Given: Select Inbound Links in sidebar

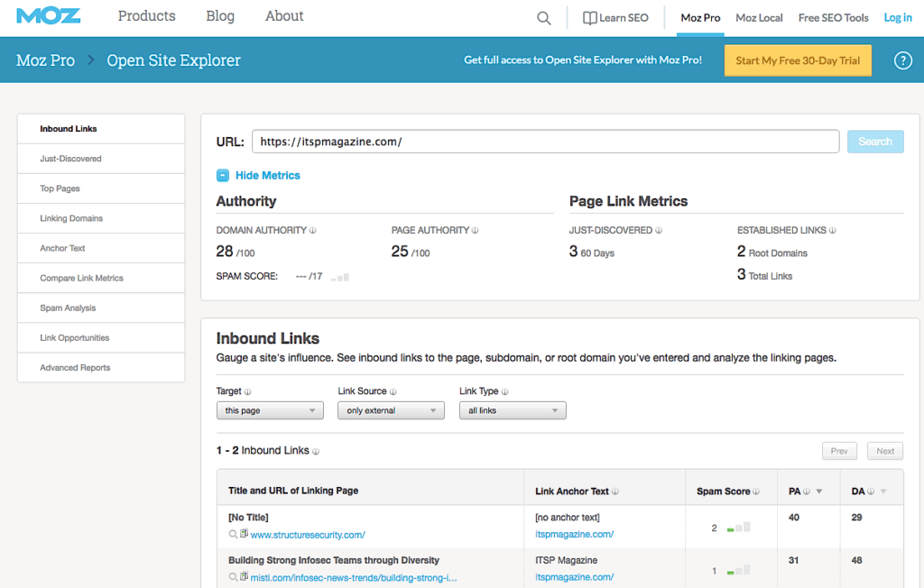Looking at the screenshot, I should click(x=101, y=128).
